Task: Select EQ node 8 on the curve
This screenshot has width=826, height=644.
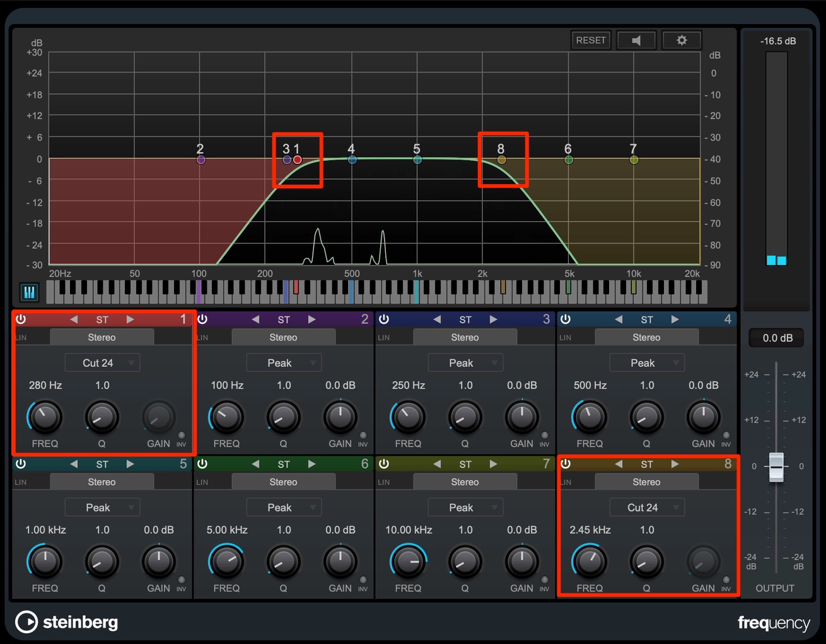Action: [501, 160]
